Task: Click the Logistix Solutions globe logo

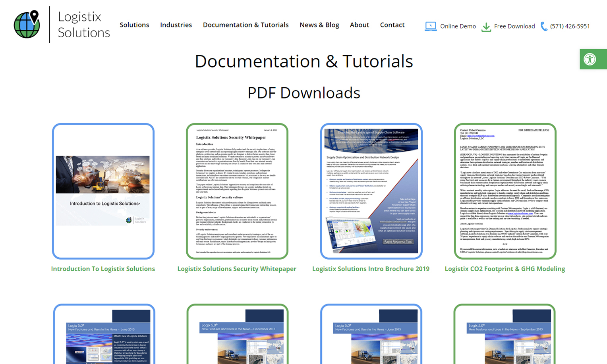Action: click(x=27, y=25)
